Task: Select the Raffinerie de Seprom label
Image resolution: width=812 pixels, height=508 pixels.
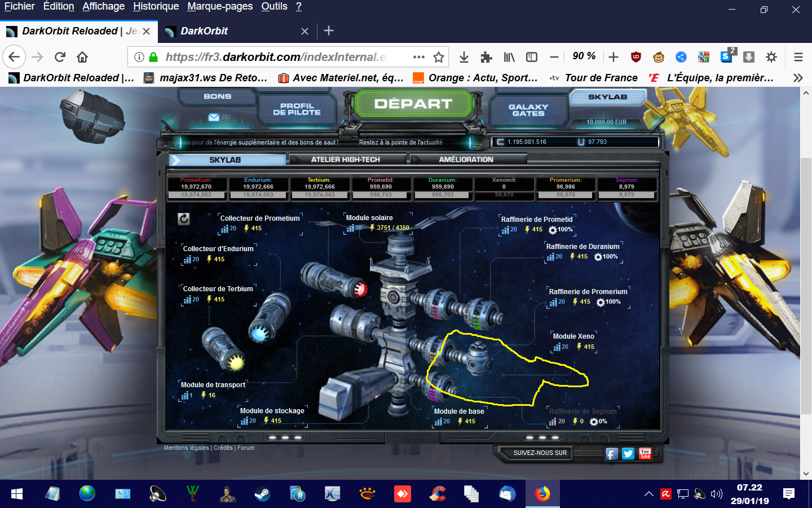Action: [x=583, y=411]
